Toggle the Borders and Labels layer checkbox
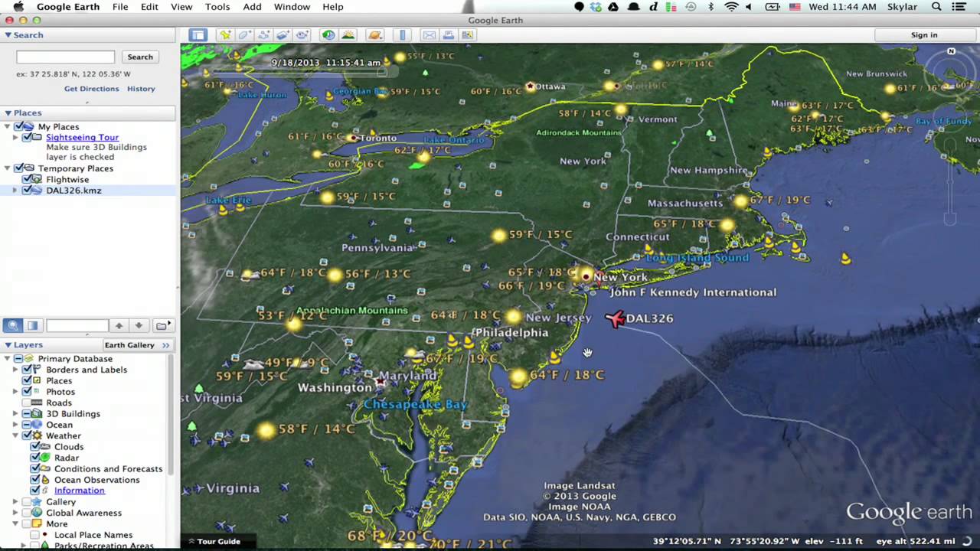 (x=28, y=370)
